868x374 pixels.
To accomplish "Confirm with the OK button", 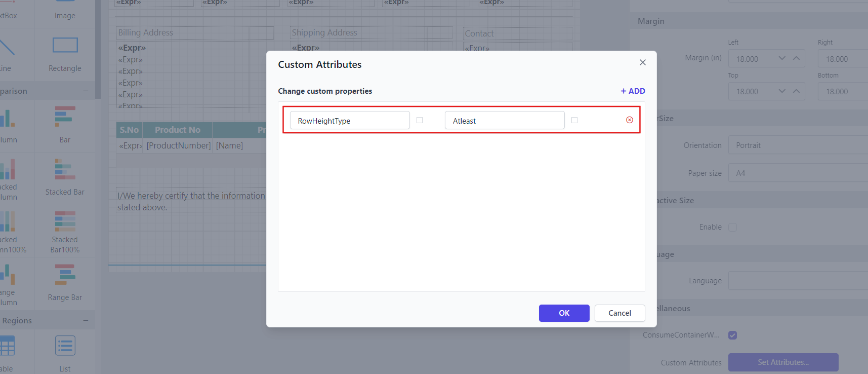I will [x=564, y=313].
